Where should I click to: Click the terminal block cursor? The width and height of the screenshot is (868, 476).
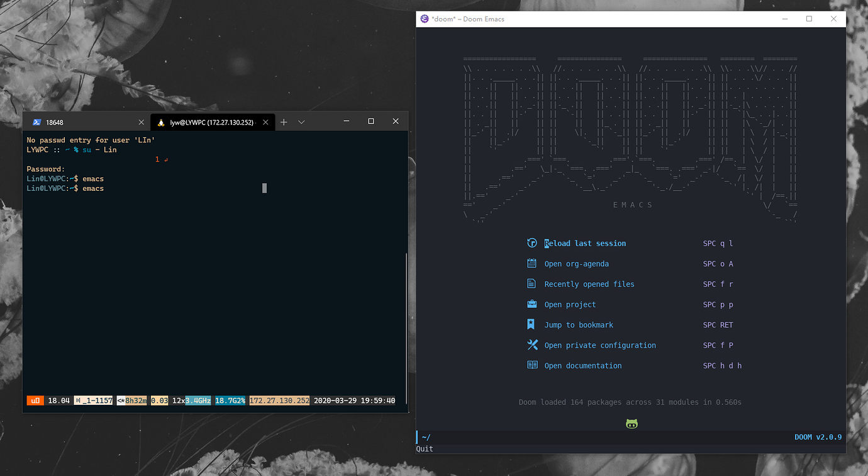pyautogui.click(x=264, y=188)
